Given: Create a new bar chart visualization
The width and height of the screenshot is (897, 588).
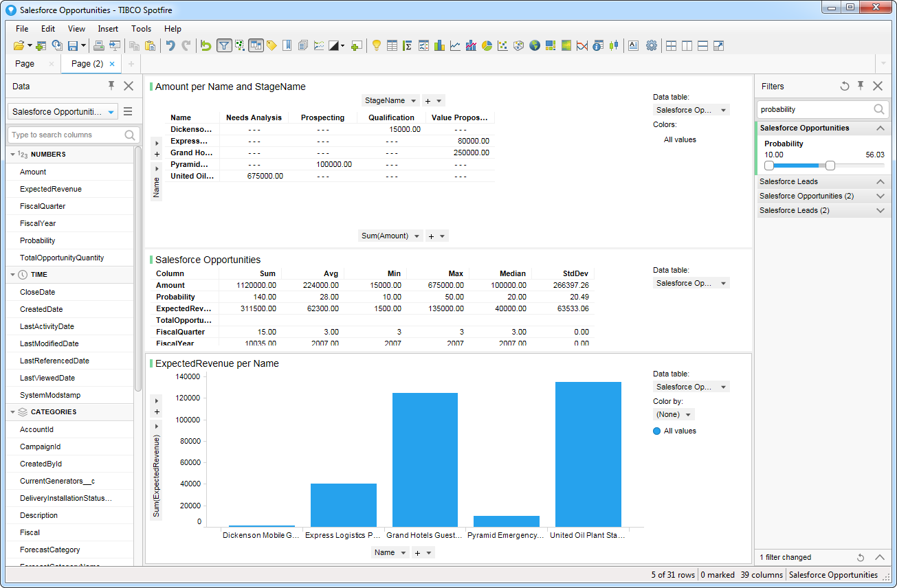Looking at the screenshot, I should click(439, 45).
